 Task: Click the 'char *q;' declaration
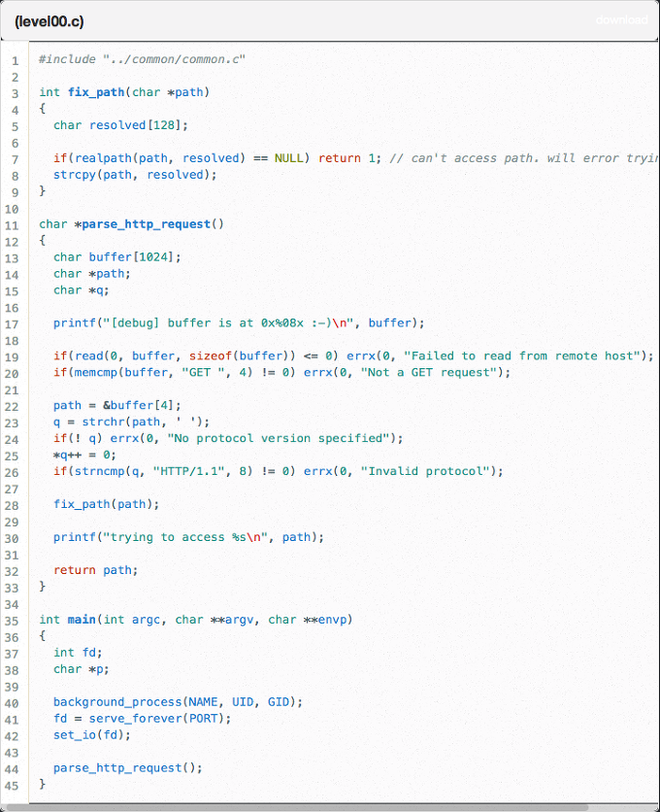(82, 290)
